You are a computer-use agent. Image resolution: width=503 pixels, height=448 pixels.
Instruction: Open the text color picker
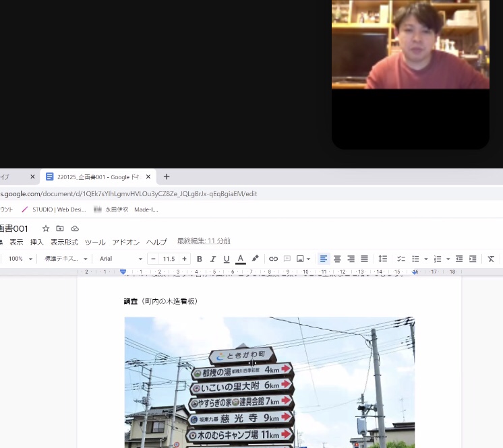click(x=241, y=259)
